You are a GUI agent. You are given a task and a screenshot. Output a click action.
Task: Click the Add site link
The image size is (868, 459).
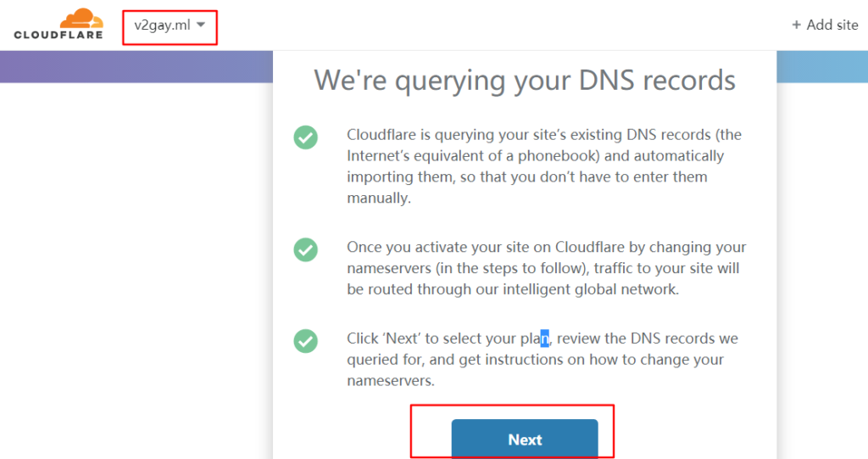(832, 25)
